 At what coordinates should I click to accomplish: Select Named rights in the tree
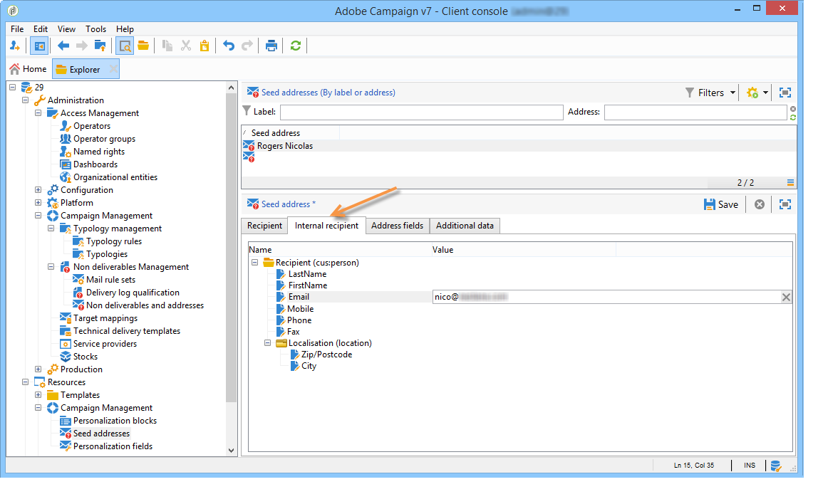coord(99,152)
